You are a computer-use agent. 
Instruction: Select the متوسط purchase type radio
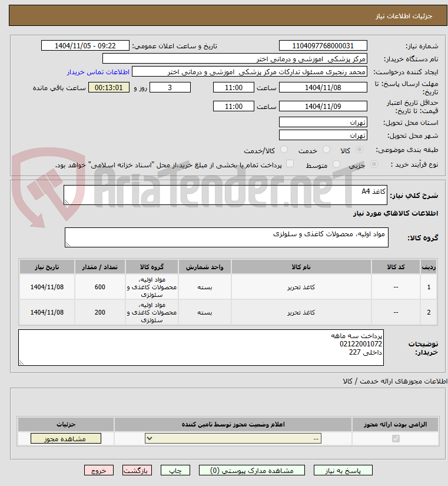pyautogui.click(x=336, y=164)
